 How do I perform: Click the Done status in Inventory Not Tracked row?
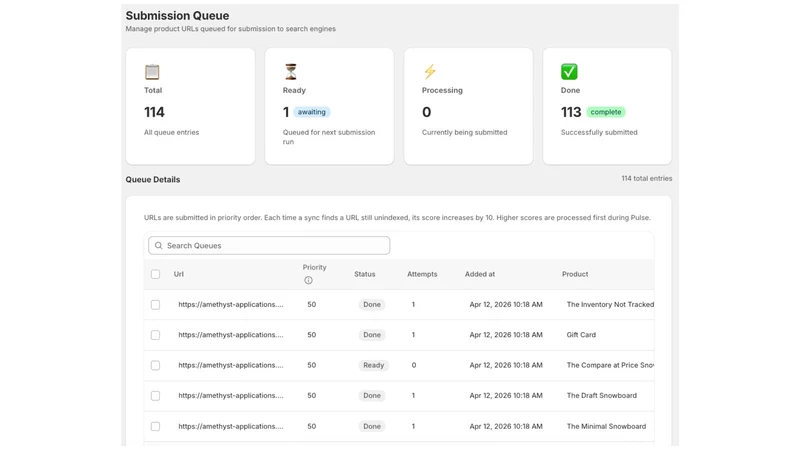click(x=372, y=305)
